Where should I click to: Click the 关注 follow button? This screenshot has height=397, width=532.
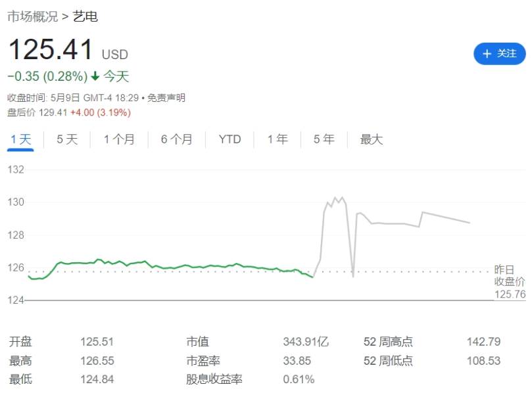499,53
